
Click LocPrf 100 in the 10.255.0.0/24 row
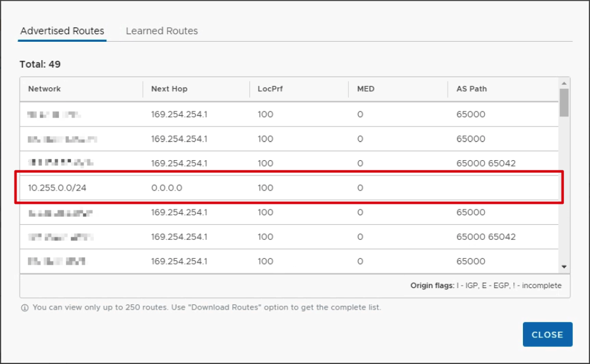(265, 188)
